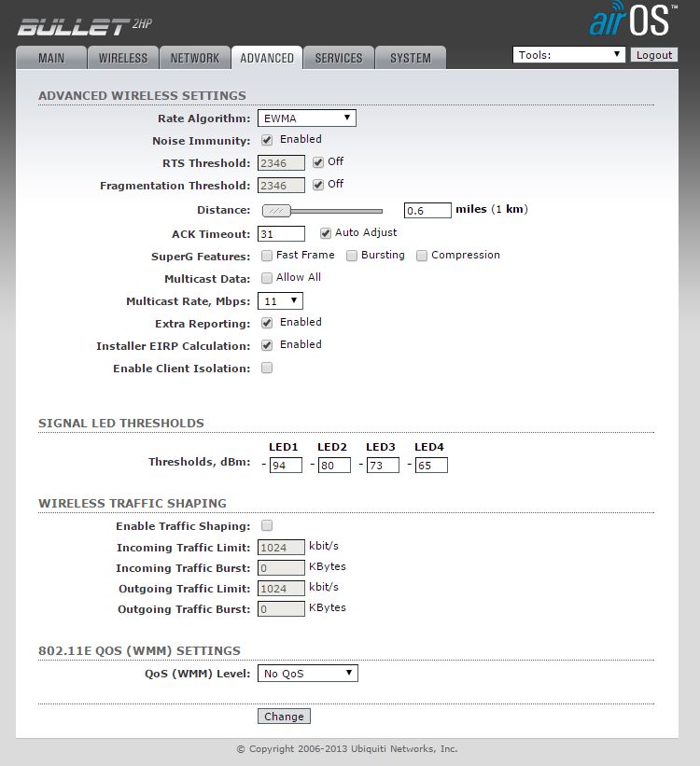Click the 'Signal LED Thresholds' heading
The width and height of the screenshot is (700, 766).
121,423
